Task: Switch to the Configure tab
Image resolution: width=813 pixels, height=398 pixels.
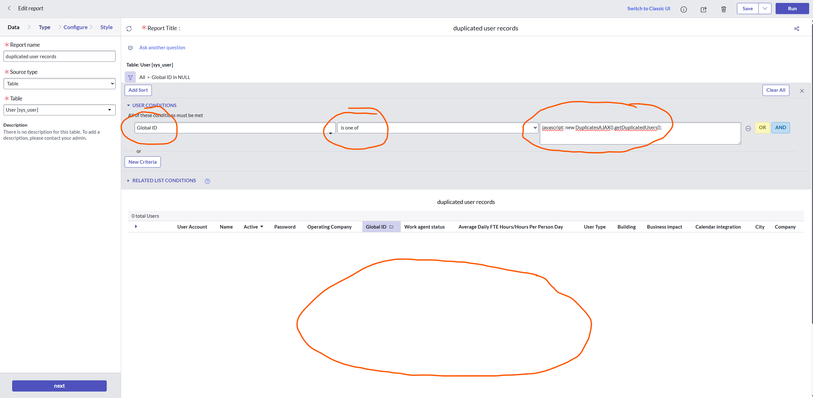Action: [x=75, y=27]
